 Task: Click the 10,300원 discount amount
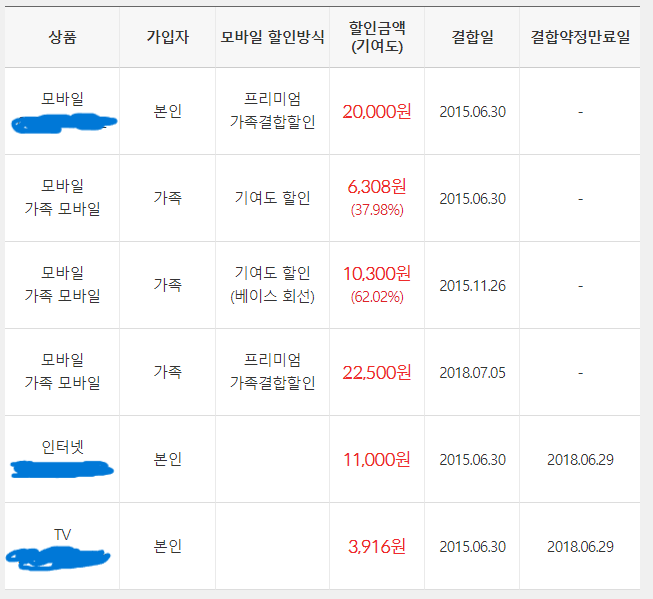pos(377,274)
